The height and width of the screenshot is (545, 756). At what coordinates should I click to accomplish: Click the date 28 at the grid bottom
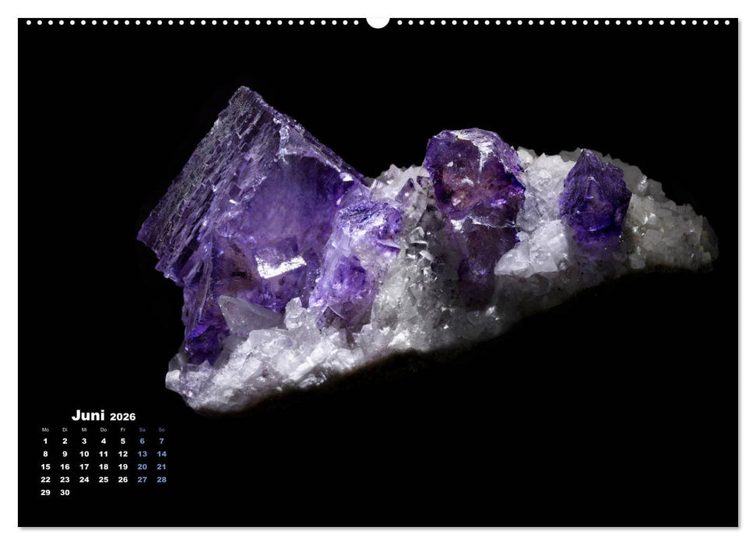point(162,480)
